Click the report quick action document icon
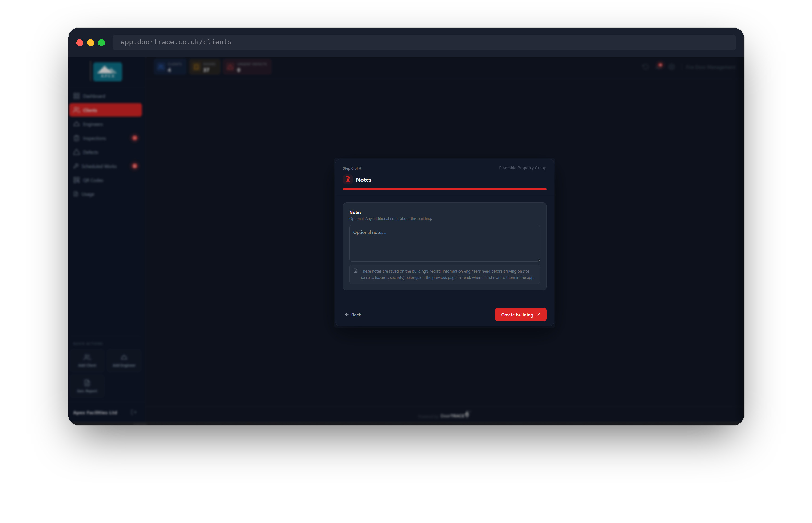Image resolution: width=812 pixels, height=523 pixels. pyautogui.click(x=87, y=383)
